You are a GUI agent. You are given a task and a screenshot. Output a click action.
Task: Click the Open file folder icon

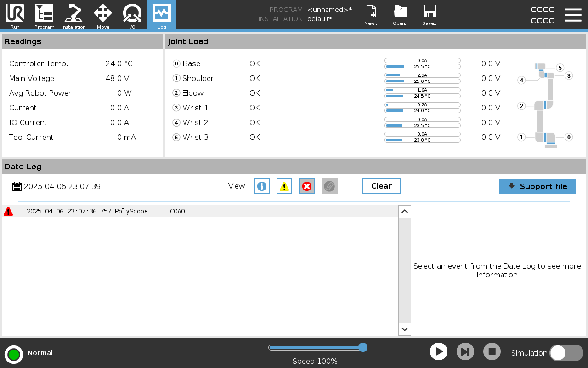[401, 15]
